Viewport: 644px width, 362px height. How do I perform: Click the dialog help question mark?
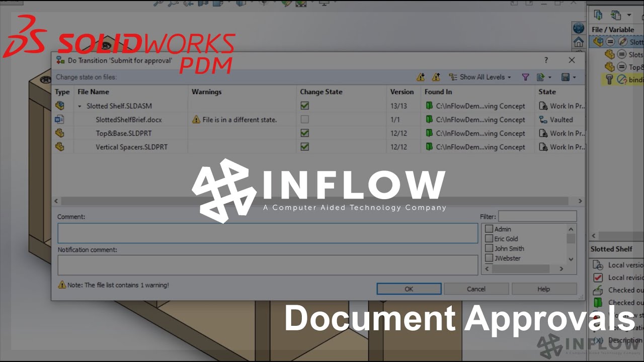tap(546, 60)
